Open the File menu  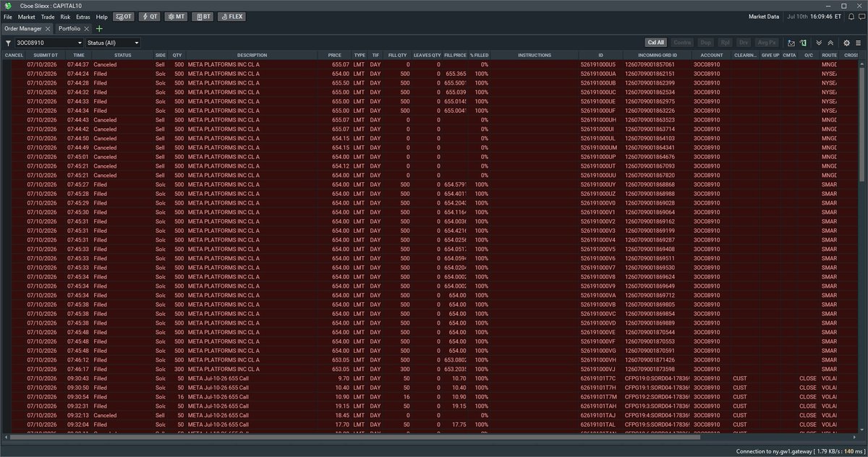click(8, 16)
